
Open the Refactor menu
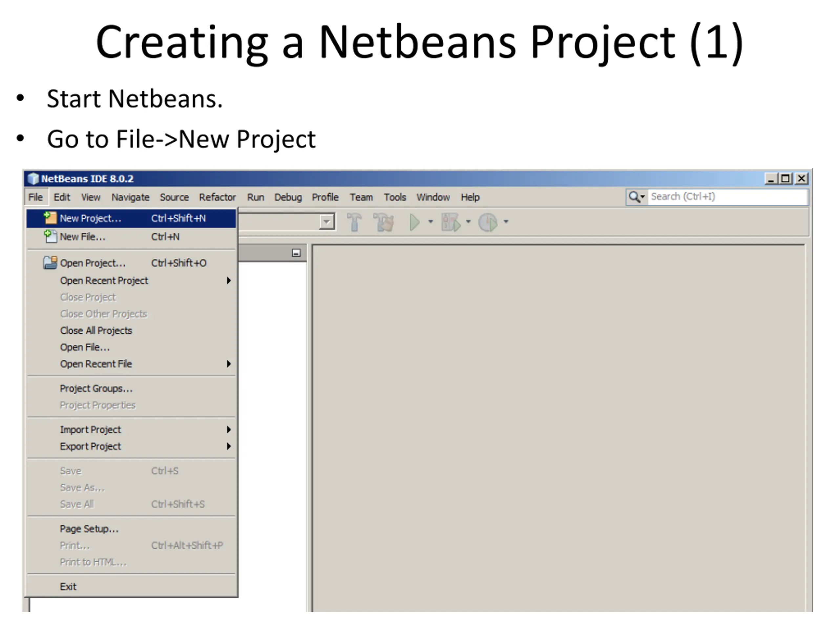(x=217, y=198)
